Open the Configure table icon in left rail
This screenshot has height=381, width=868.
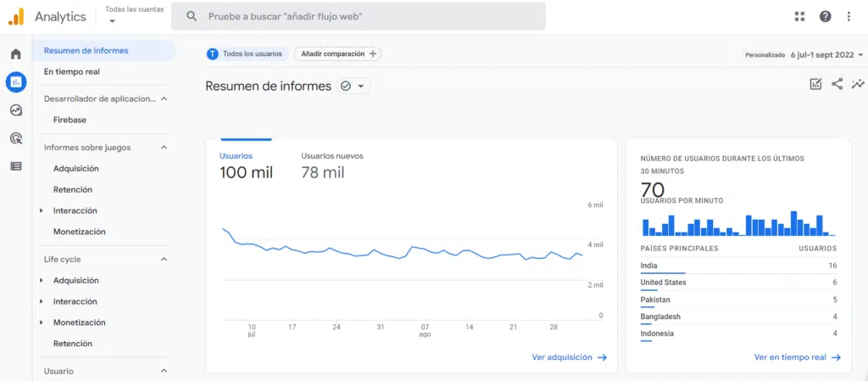pyautogui.click(x=16, y=166)
